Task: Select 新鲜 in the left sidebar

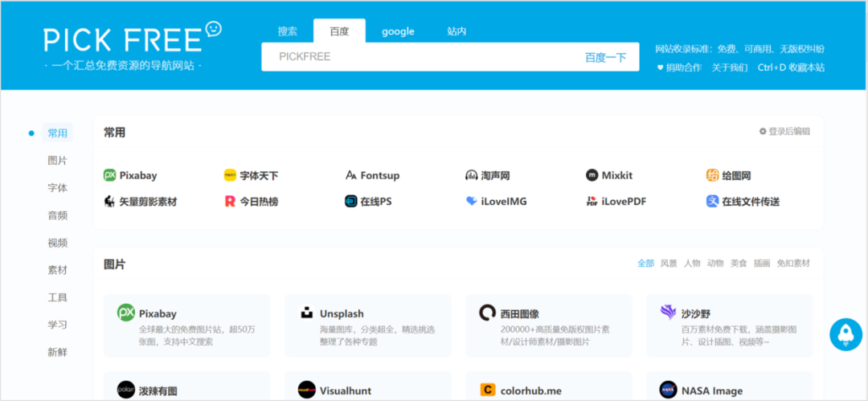Action: (x=58, y=352)
